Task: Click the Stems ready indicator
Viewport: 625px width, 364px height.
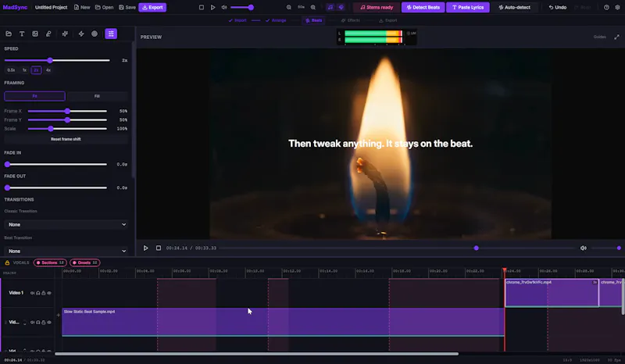Action: tap(377, 7)
